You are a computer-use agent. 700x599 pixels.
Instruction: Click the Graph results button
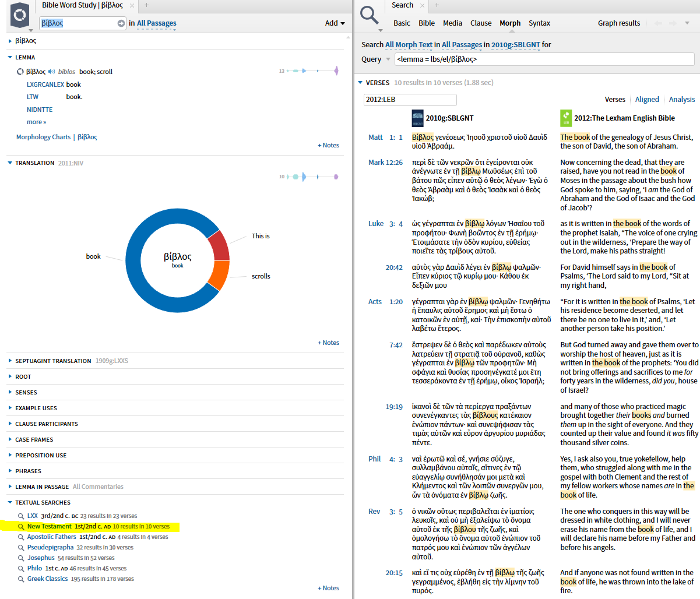click(619, 23)
